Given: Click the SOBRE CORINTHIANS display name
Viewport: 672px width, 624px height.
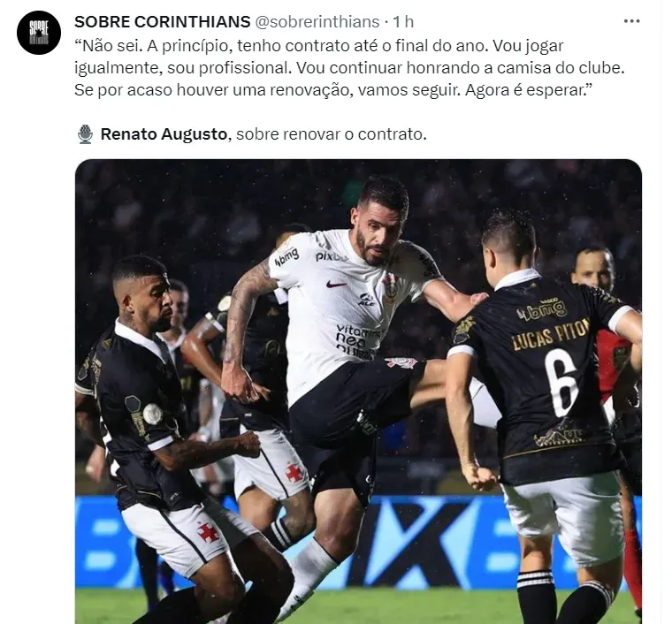Looking at the screenshot, I should [162, 21].
